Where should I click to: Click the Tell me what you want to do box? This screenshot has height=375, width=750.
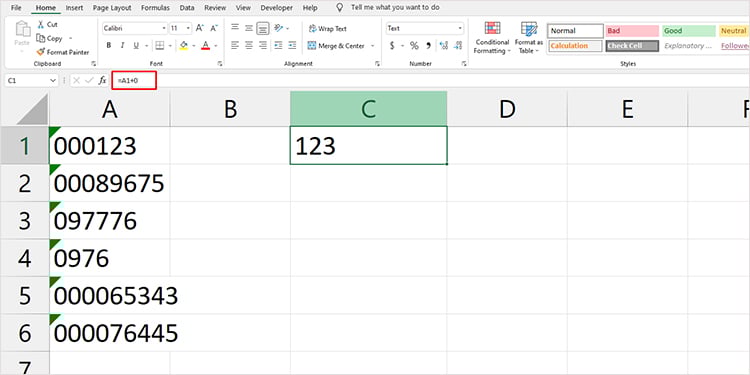(395, 8)
